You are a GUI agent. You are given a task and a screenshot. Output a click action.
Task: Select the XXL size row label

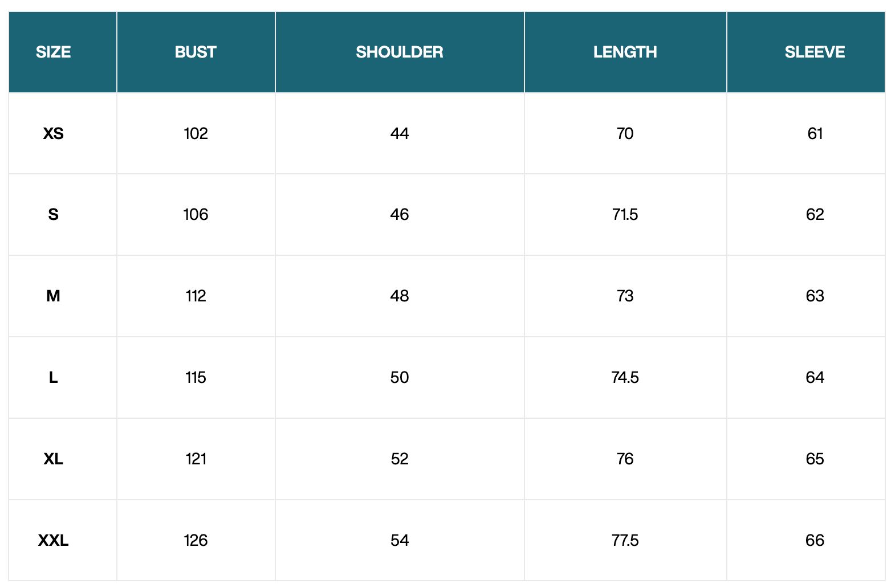coord(53,540)
